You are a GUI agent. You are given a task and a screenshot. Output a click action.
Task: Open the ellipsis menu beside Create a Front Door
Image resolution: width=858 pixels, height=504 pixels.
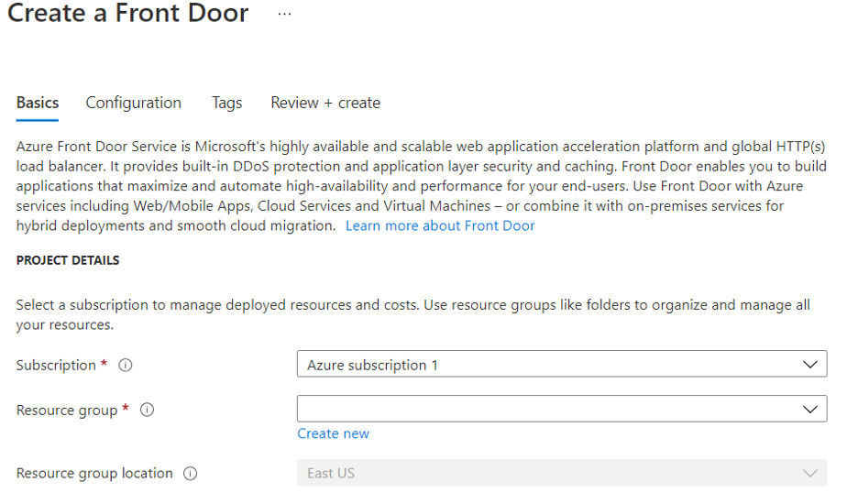coord(284,15)
